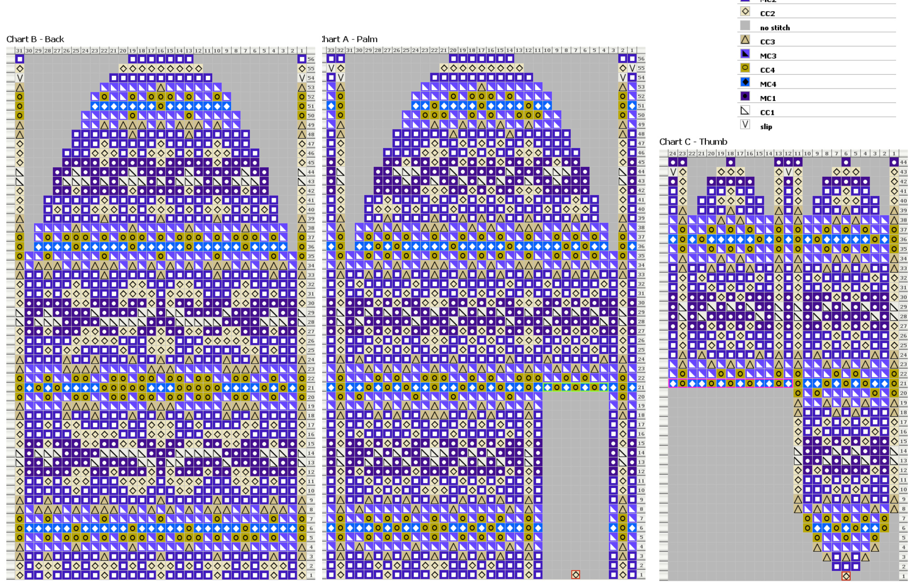The height and width of the screenshot is (588, 914).
Task: Click the 'Chart C - Thumb' title
Action: [693, 142]
